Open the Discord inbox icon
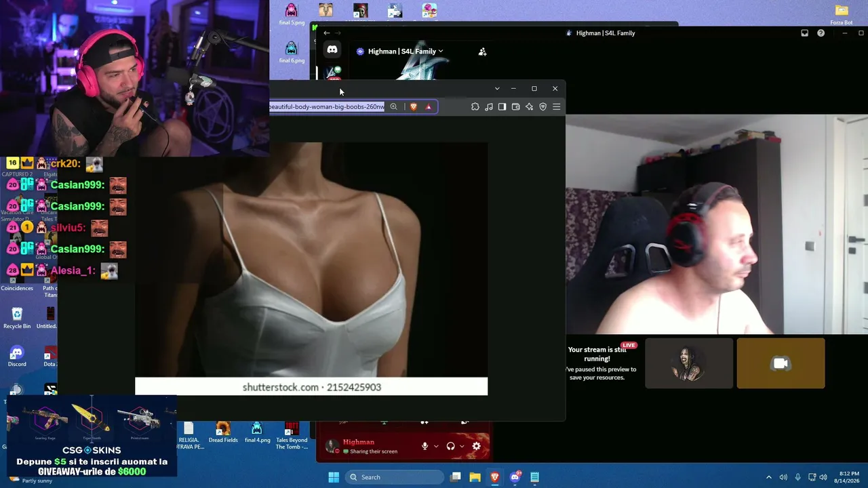Viewport: 868px width, 488px height. (x=804, y=33)
